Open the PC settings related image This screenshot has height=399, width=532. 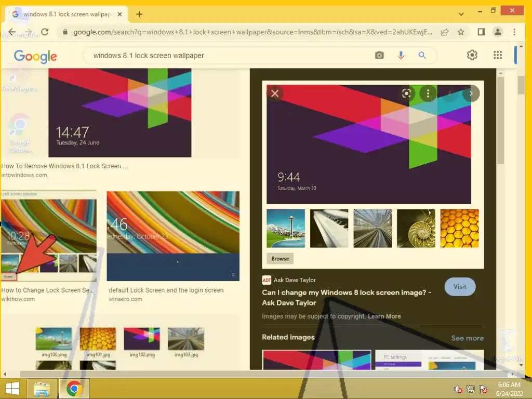pyautogui.click(x=430, y=360)
